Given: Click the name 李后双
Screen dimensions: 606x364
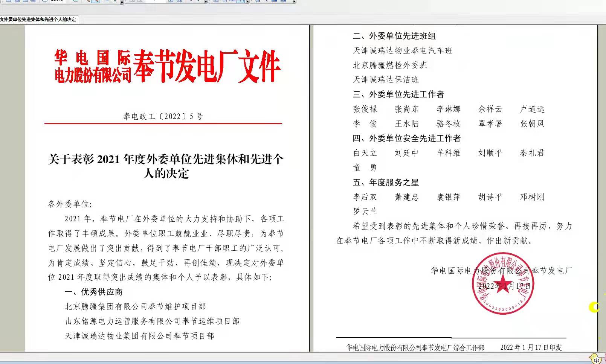Looking at the screenshot, I should [x=365, y=197].
